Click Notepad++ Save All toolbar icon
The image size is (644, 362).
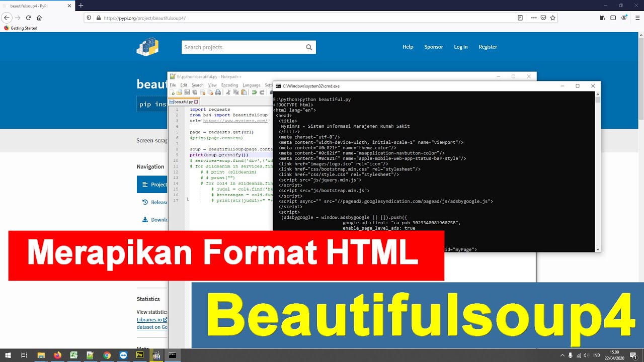[x=195, y=93]
